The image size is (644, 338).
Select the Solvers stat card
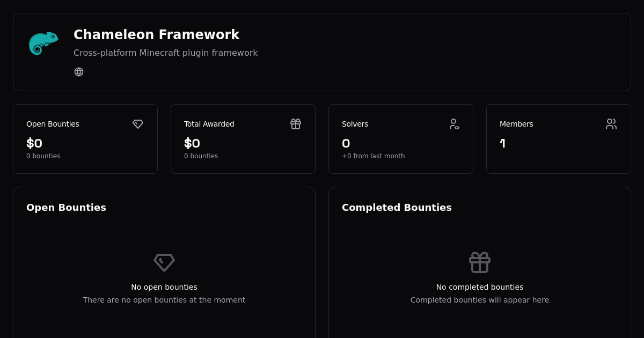coord(401,138)
